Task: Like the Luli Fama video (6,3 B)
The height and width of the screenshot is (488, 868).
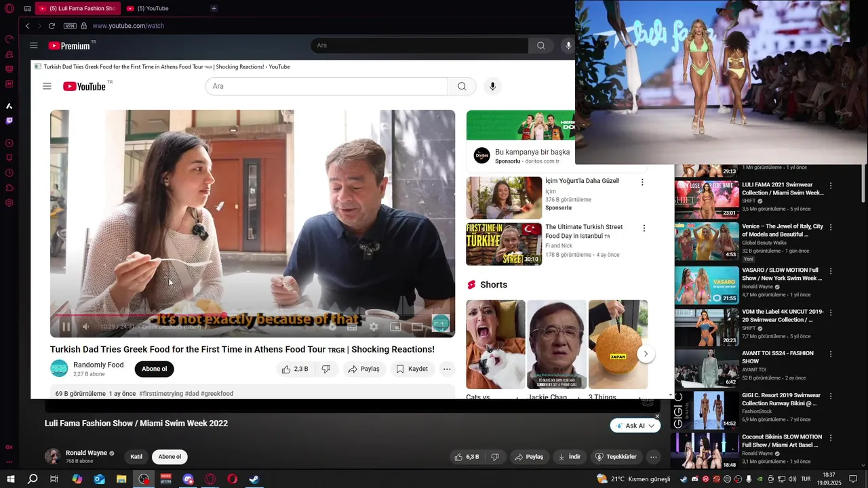Action: (467, 457)
